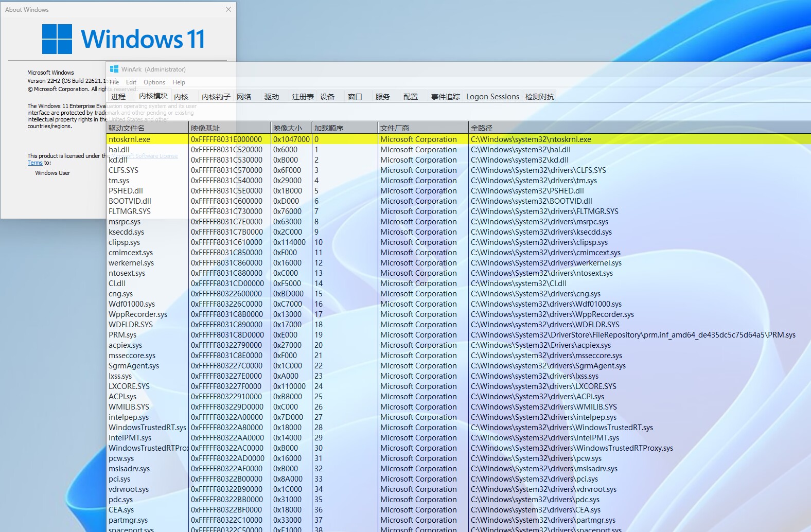Switch to the 窗口 tab
This screenshot has height=532, width=811.
pyautogui.click(x=355, y=97)
